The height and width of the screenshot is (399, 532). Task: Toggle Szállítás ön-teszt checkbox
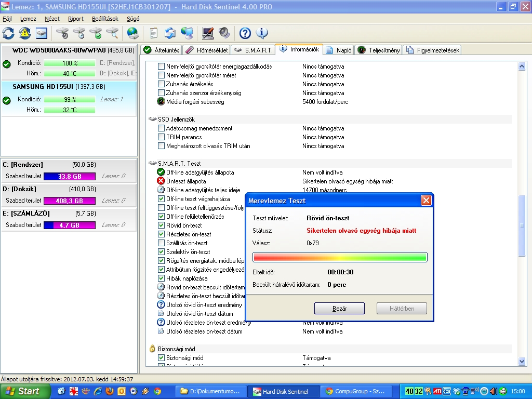point(161,243)
